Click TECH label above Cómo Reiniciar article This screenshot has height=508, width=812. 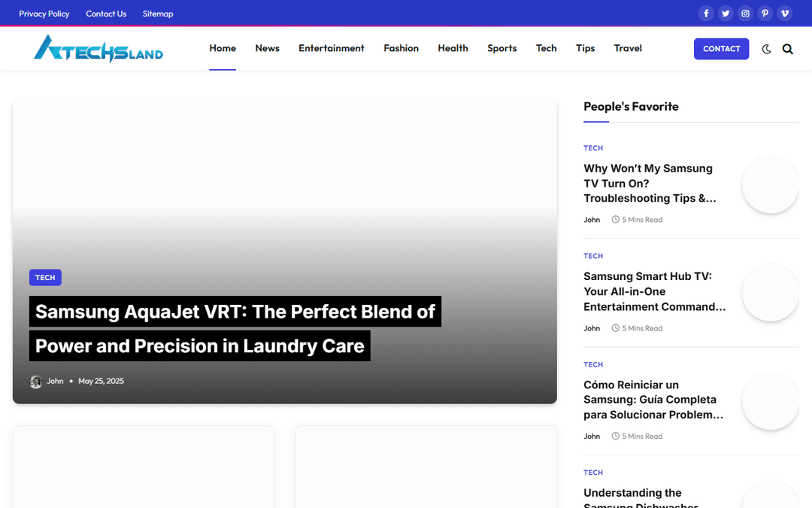pyautogui.click(x=593, y=365)
